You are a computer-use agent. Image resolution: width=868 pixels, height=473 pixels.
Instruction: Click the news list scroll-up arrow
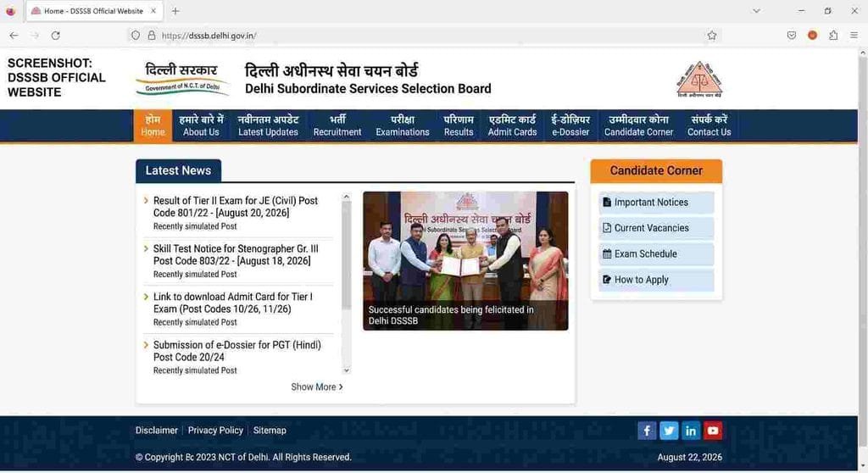(x=347, y=197)
